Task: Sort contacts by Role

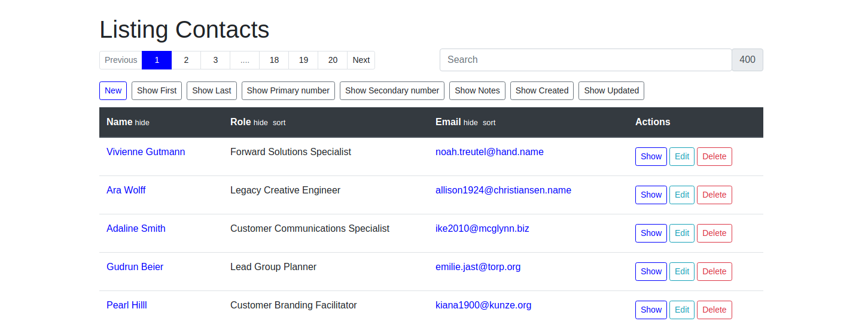Action: [279, 123]
